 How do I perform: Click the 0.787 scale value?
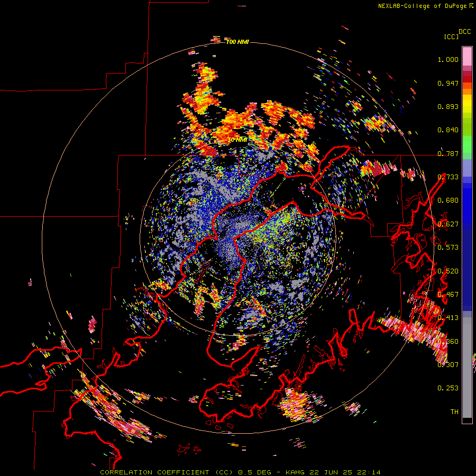[x=448, y=153]
